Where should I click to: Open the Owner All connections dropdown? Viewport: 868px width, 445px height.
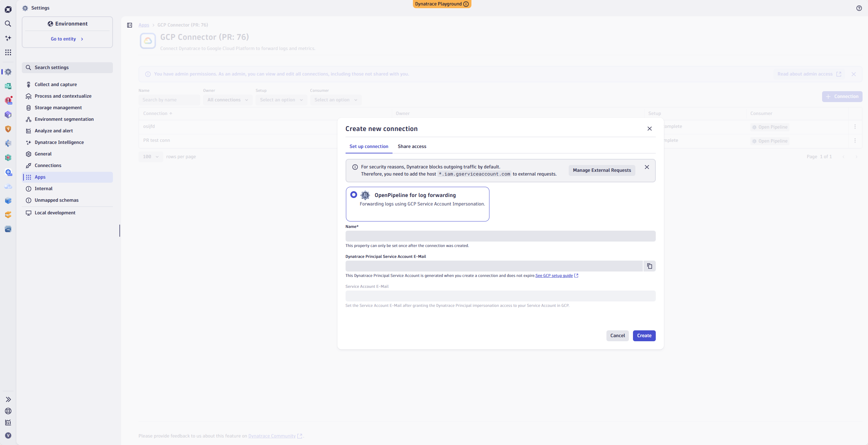pyautogui.click(x=228, y=100)
